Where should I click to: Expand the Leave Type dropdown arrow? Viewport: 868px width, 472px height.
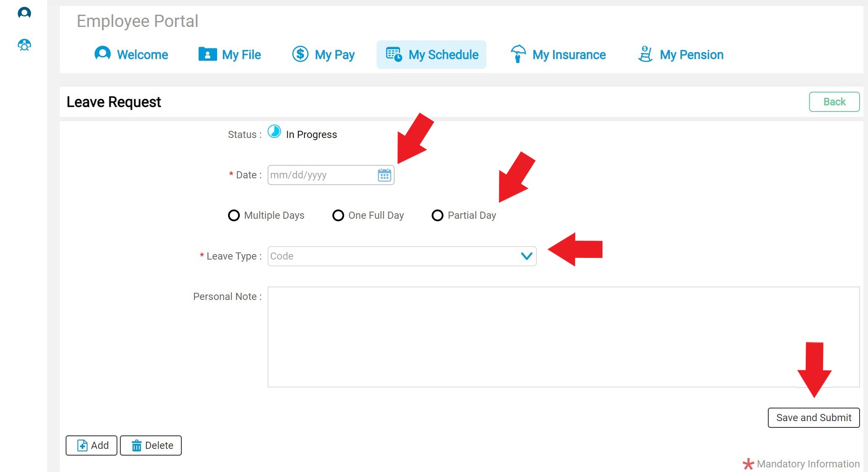[526, 256]
